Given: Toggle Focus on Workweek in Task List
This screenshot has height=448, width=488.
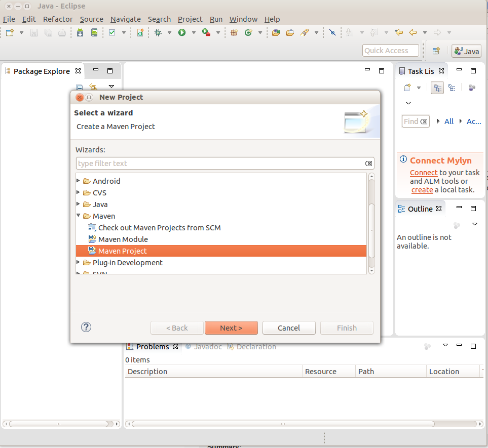Looking at the screenshot, I should pos(472,88).
